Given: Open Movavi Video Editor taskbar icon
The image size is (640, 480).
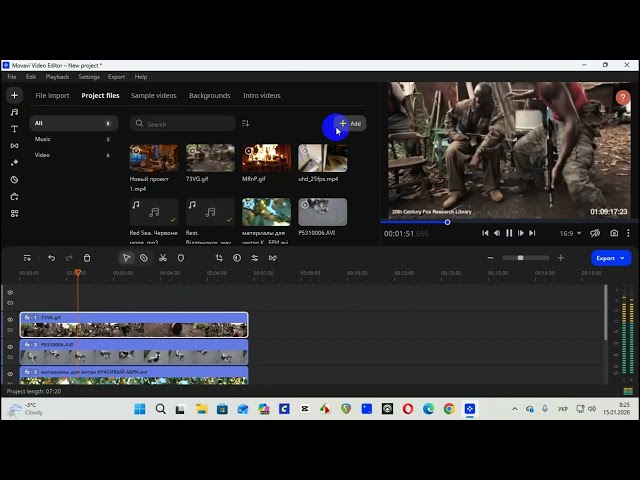Looking at the screenshot, I should click(470, 409).
